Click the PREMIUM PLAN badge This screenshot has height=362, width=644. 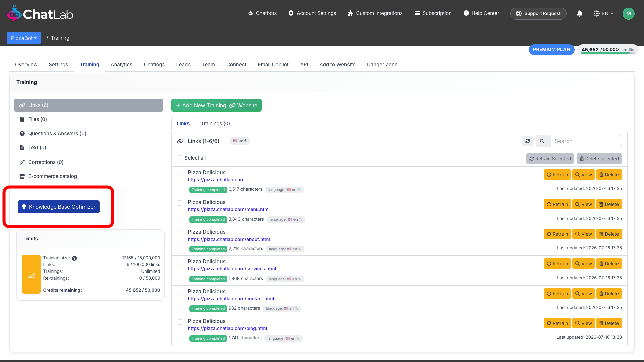pyautogui.click(x=551, y=49)
